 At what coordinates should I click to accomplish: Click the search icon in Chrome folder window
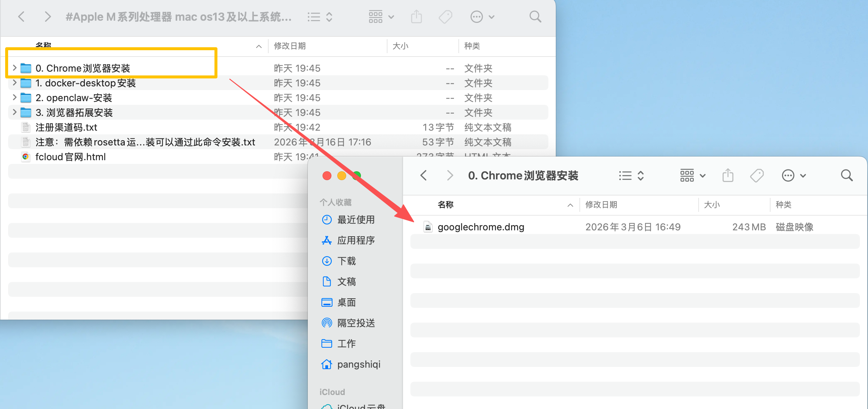coord(847,175)
